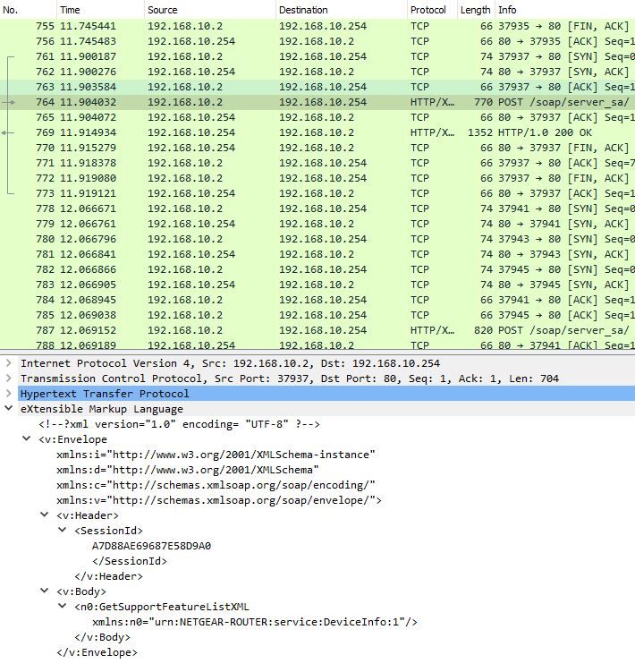Sort by the Destination column header
The height and width of the screenshot is (672, 635).
click(x=341, y=10)
